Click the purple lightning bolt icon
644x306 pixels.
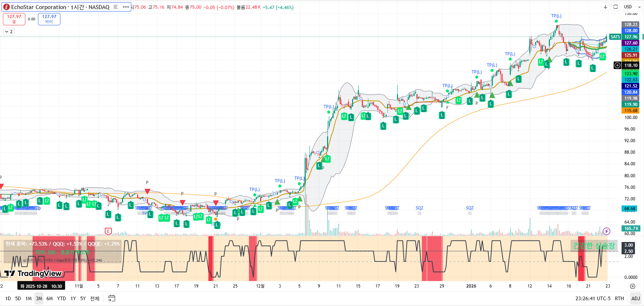pos(607,231)
